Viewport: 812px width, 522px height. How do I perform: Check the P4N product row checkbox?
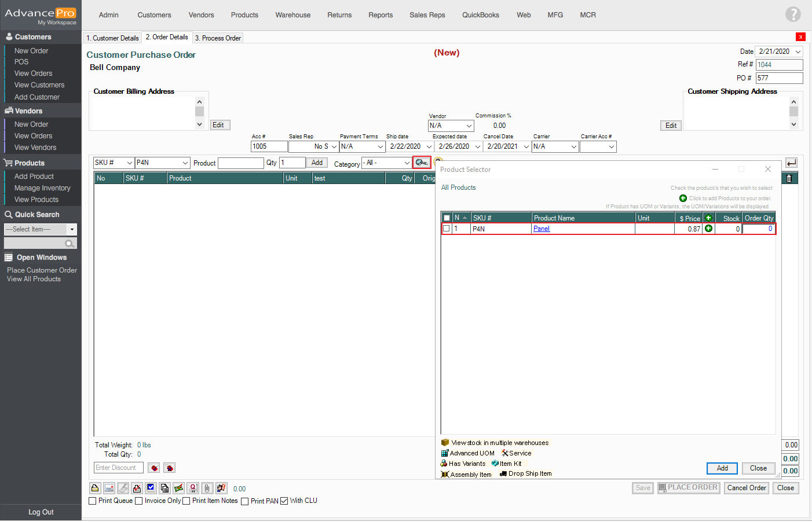click(x=447, y=229)
